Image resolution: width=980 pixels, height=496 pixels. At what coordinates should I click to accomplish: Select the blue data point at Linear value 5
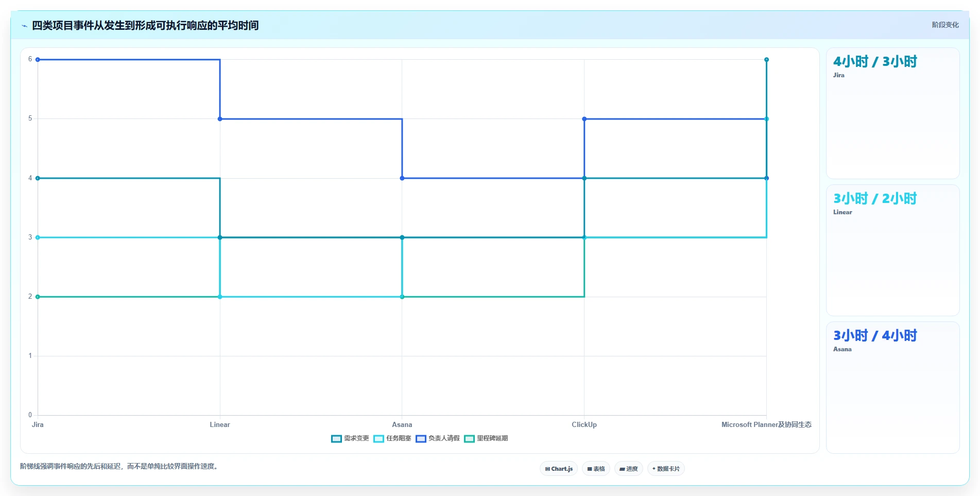(x=220, y=119)
